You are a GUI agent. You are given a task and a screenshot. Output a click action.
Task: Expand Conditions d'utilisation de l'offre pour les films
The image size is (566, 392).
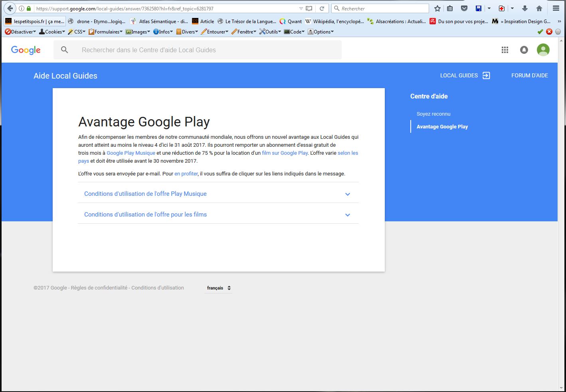click(218, 215)
